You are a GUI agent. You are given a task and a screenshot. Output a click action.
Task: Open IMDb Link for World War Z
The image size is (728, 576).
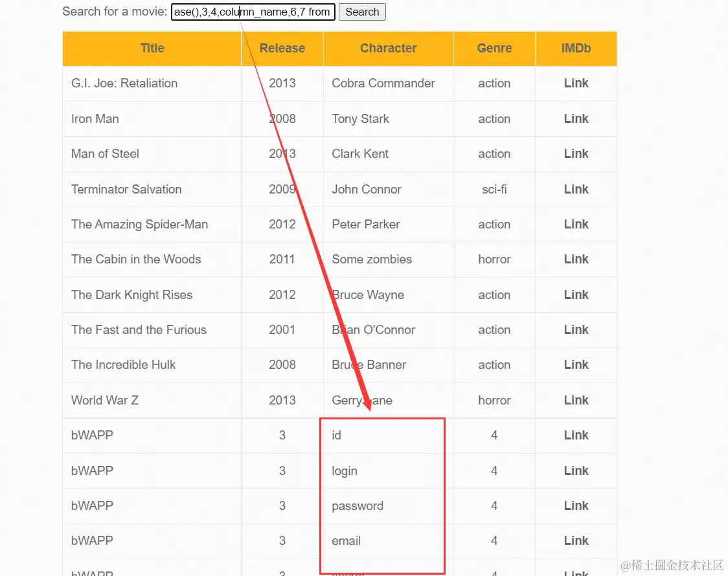(576, 400)
